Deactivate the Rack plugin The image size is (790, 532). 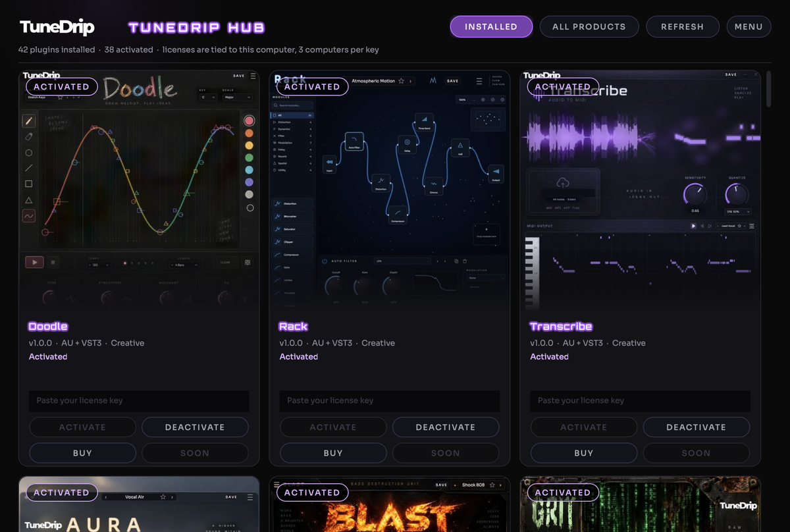pos(446,427)
